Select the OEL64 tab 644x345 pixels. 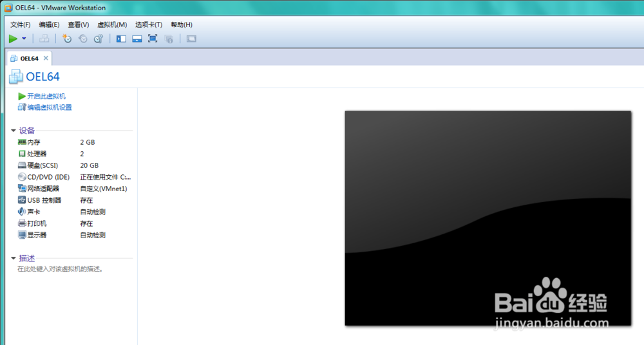coord(29,59)
